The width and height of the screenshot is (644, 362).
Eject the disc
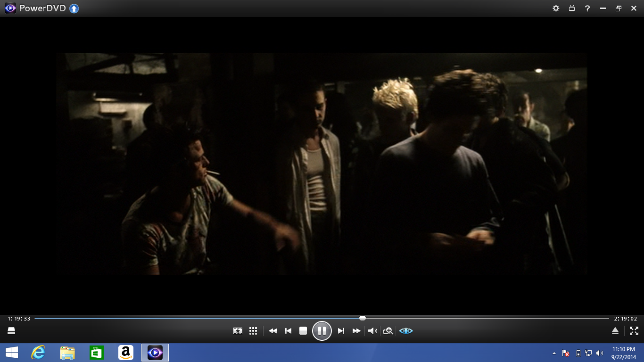point(615,331)
